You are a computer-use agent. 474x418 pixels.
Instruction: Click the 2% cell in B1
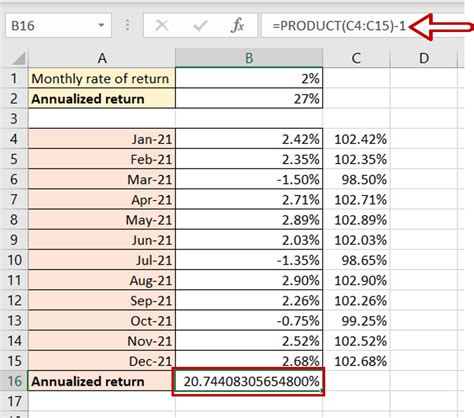coord(249,79)
